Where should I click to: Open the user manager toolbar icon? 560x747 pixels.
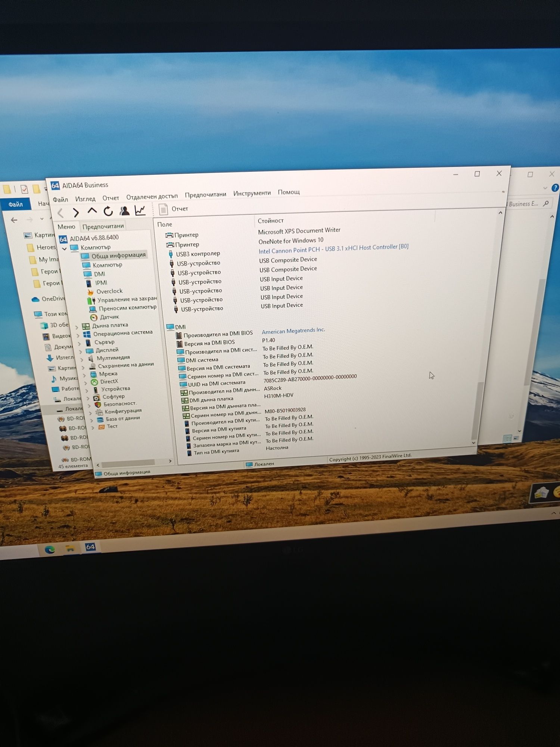[x=124, y=211]
